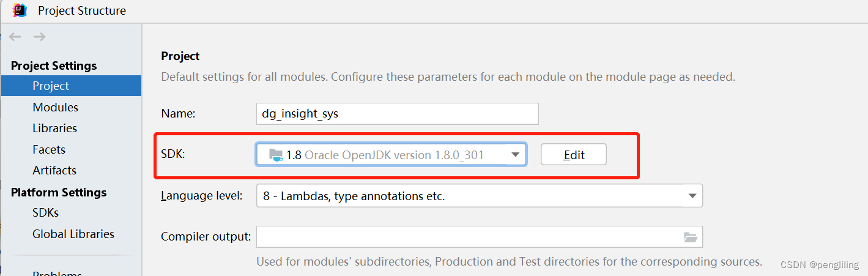Select Project in Project Settings

[x=51, y=86]
